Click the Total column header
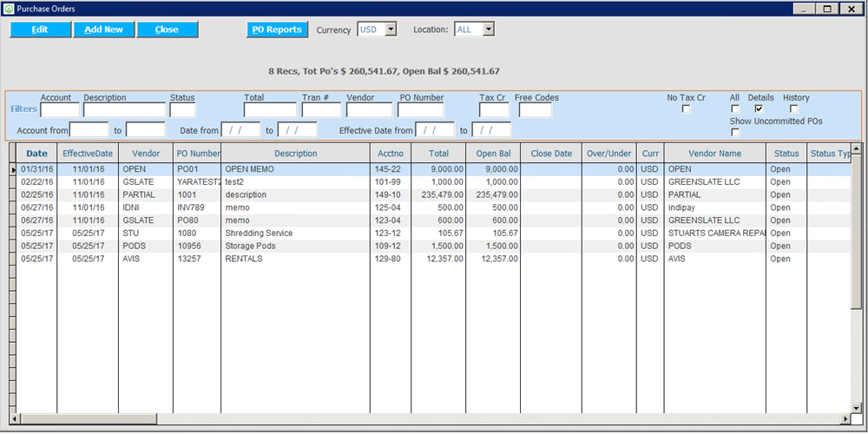868x434 pixels. [x=438, y=154]
